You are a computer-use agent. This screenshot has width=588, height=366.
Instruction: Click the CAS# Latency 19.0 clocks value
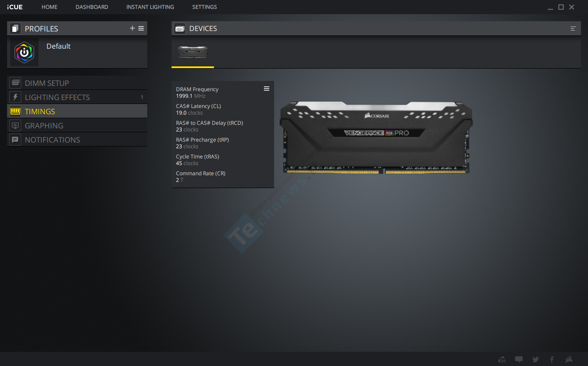tap(189, 113)
